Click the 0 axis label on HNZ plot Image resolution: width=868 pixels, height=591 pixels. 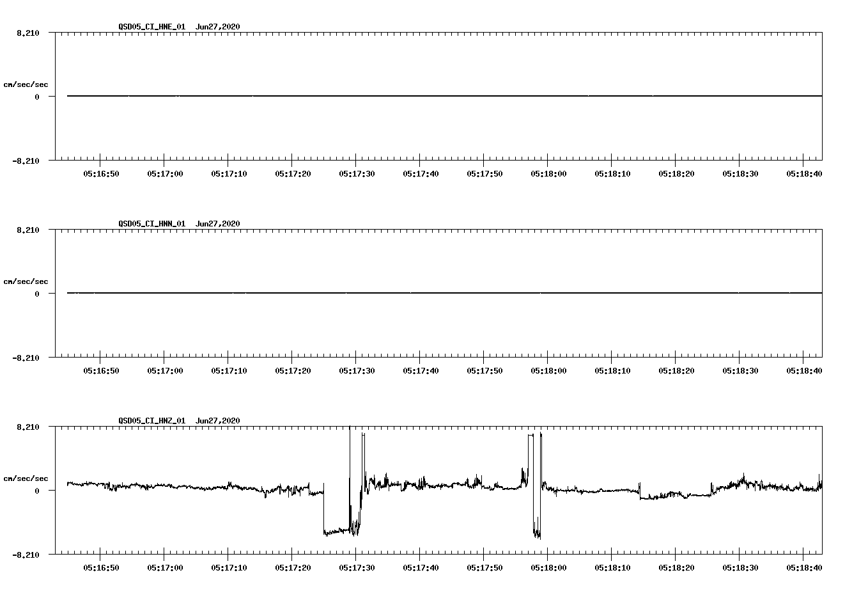coord(37,491)
